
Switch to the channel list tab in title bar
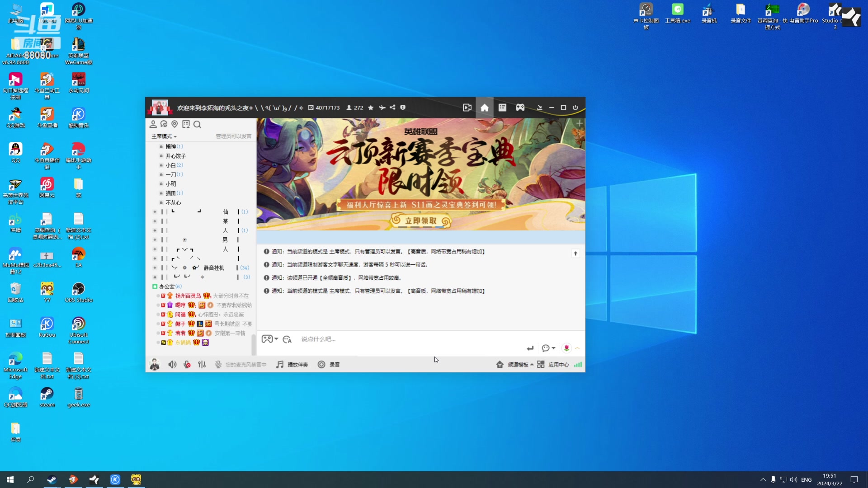(502, 108)
